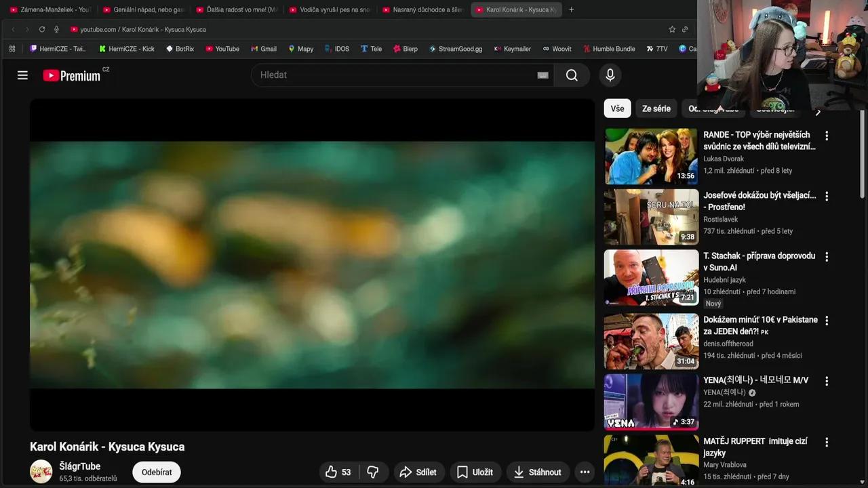Viewport: 868px width, 488px height.
Task: Open three-dot menu for T. Stachak video
Action: [x=826, y=257]
